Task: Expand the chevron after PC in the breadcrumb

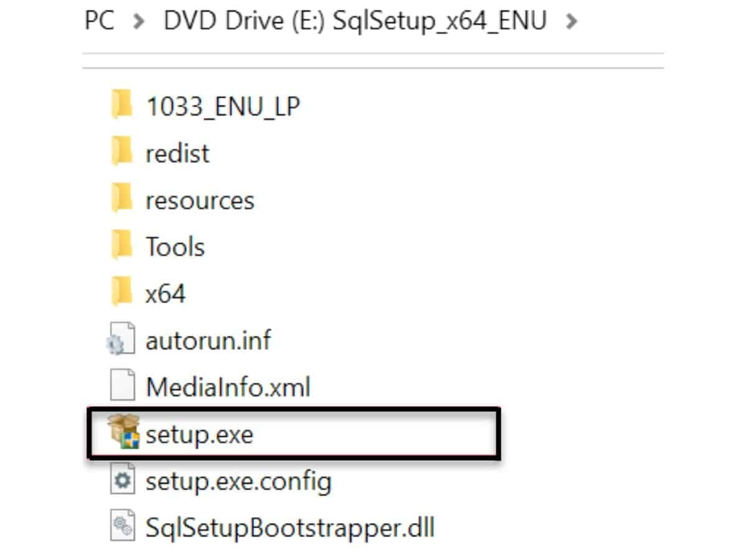Action: point(139,22)
